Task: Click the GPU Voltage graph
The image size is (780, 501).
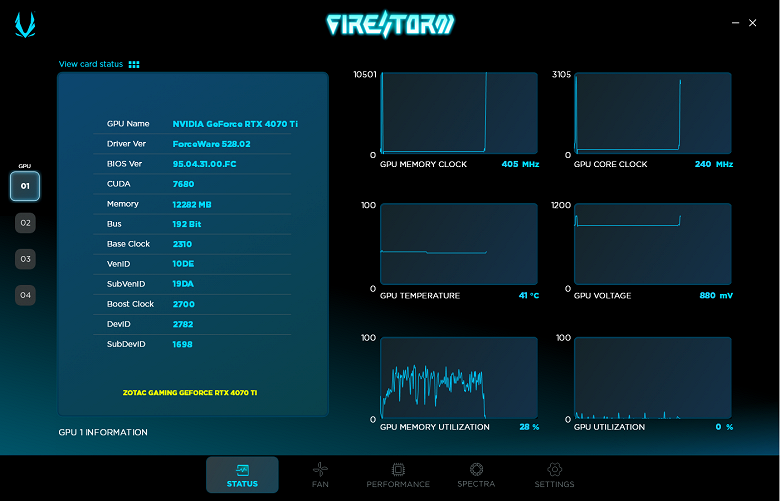Action: pyautogui.click(x=653, y=244)
